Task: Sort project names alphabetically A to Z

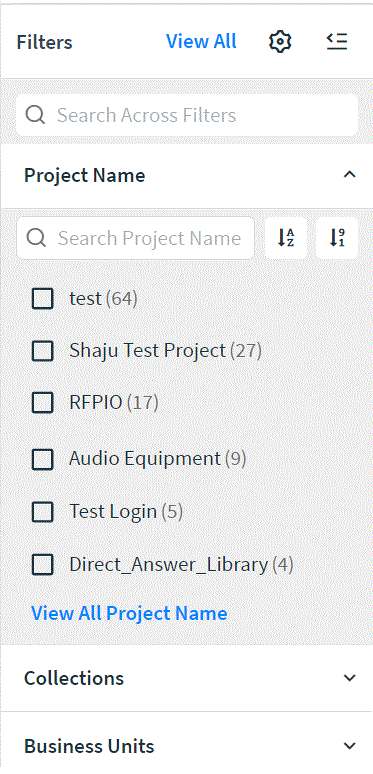Action: tap(286, 238)
